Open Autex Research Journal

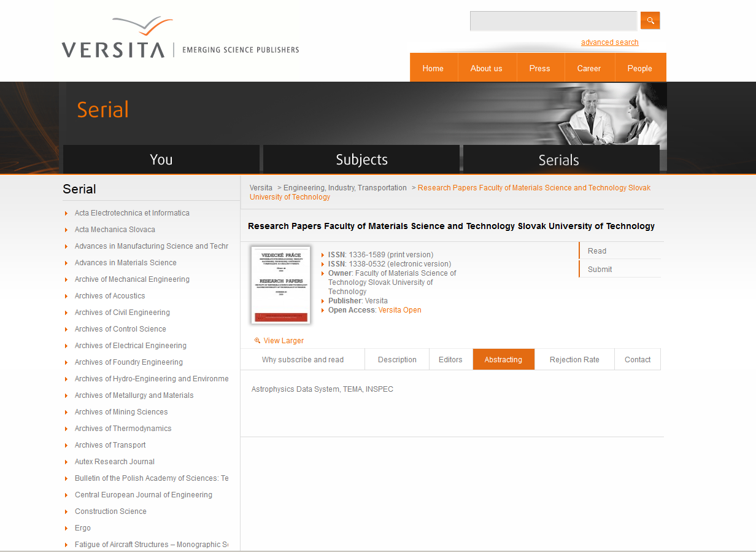pos(115,462)
